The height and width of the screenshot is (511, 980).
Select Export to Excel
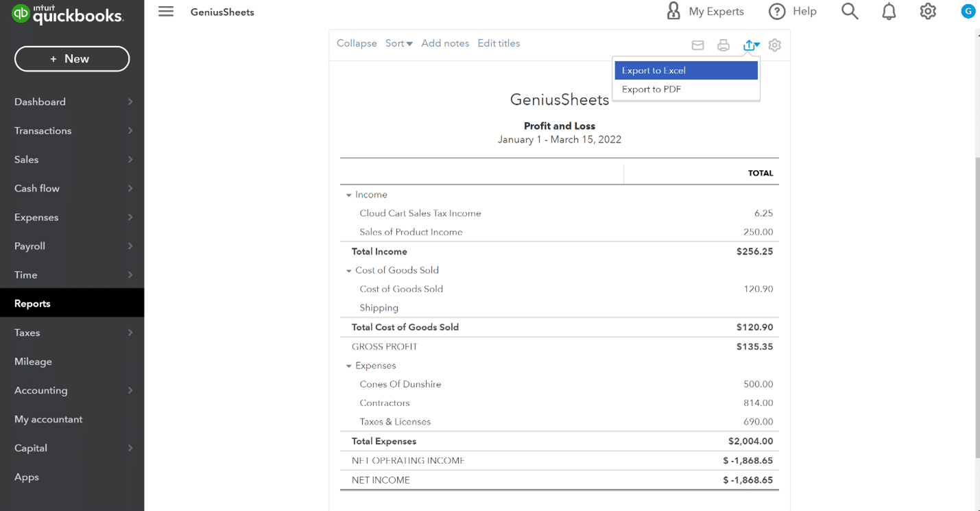tap(686, 70)
